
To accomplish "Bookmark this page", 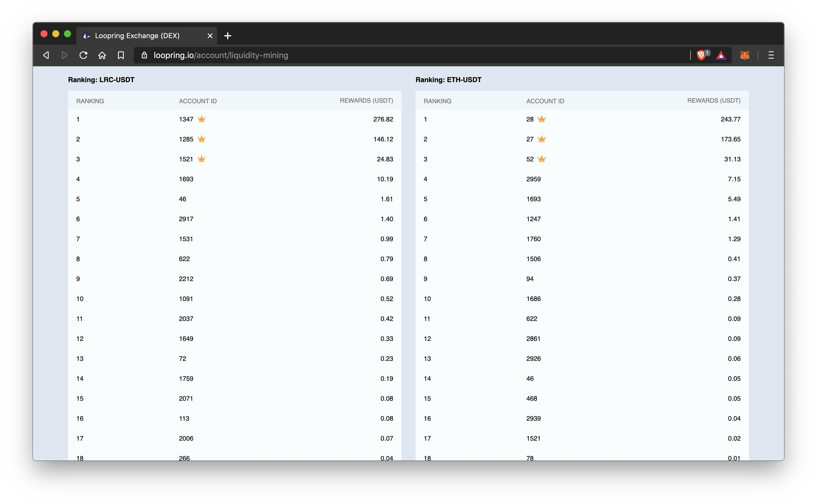I will 121,55.
